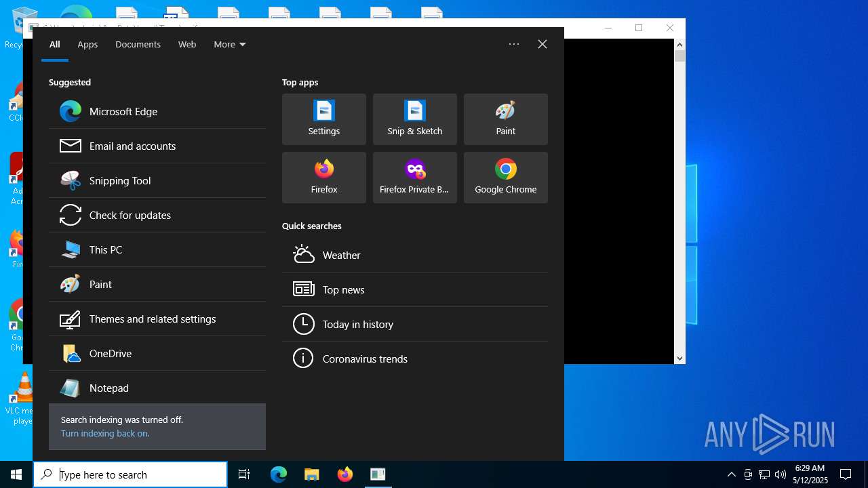Screen dimensions: 868x488
Task: Launch Snipping Tool from suggestions
Action: pyautogui.click(x=157, y=180)
